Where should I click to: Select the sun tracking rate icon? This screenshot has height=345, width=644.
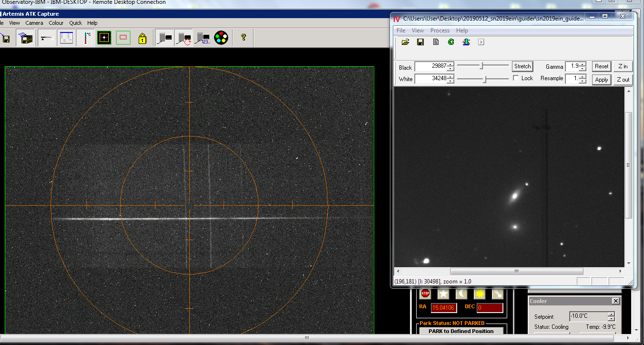point(480,293)
